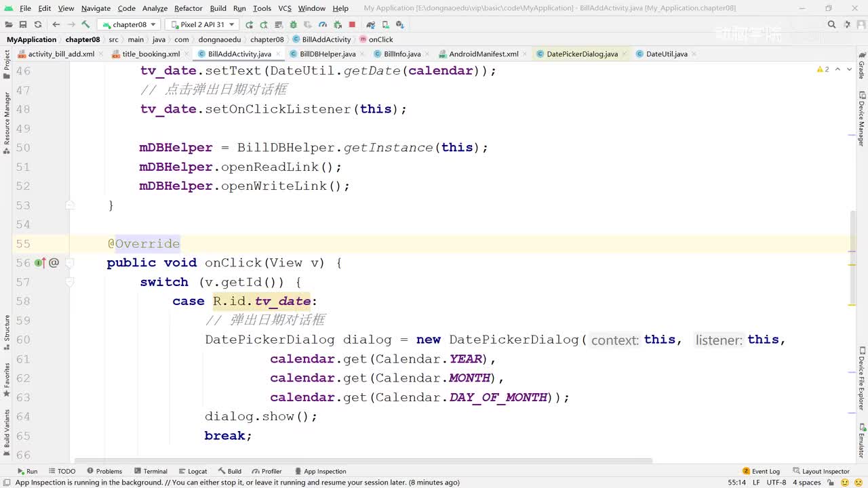
Task: Navigate back with the left arrow icon
Action: tap(56, 24)
